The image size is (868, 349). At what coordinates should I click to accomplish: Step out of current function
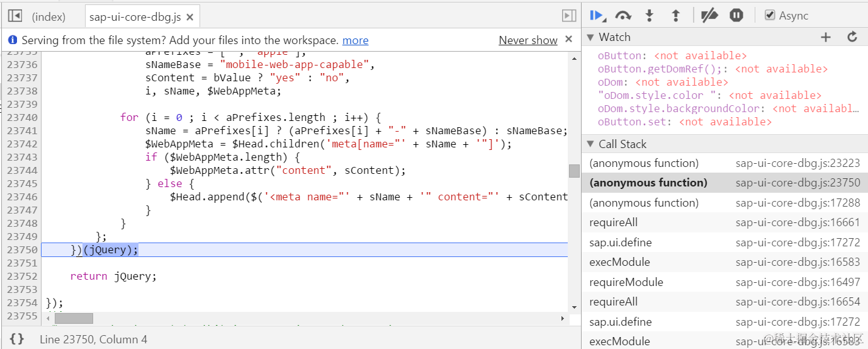676,16
